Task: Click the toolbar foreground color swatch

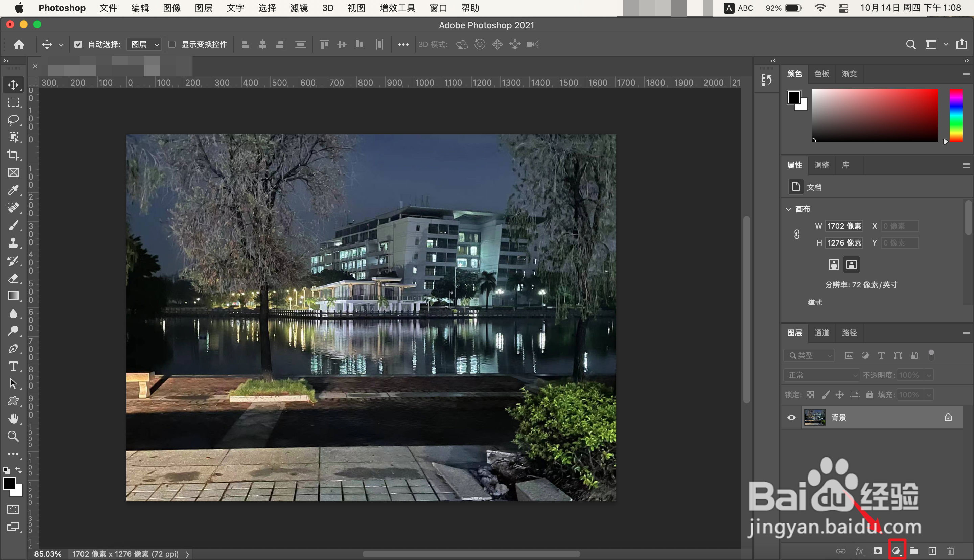Action: (x=9, y=483)
